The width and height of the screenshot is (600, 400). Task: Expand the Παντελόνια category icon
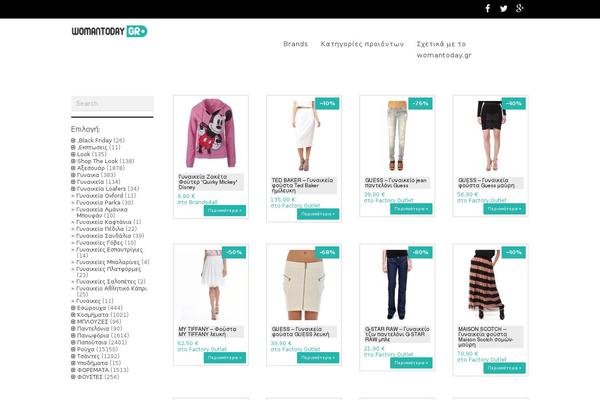coord(73,328)
